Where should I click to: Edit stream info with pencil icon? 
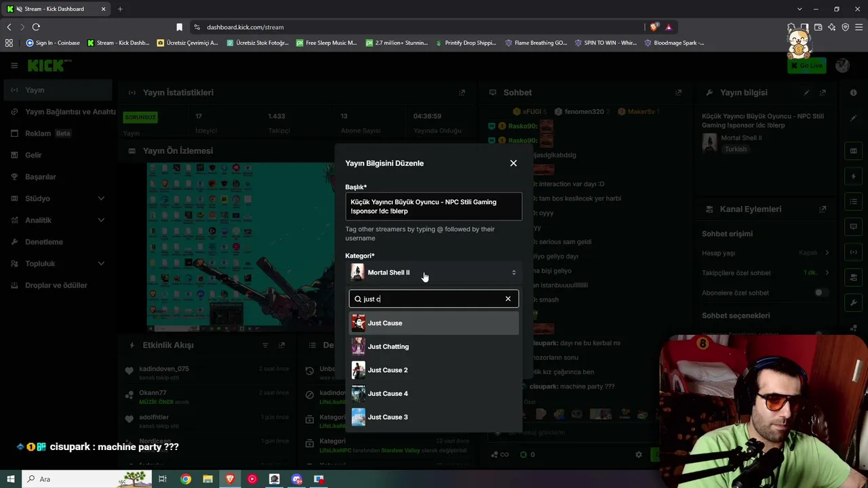pyautogui.click(x=806, y=93)
